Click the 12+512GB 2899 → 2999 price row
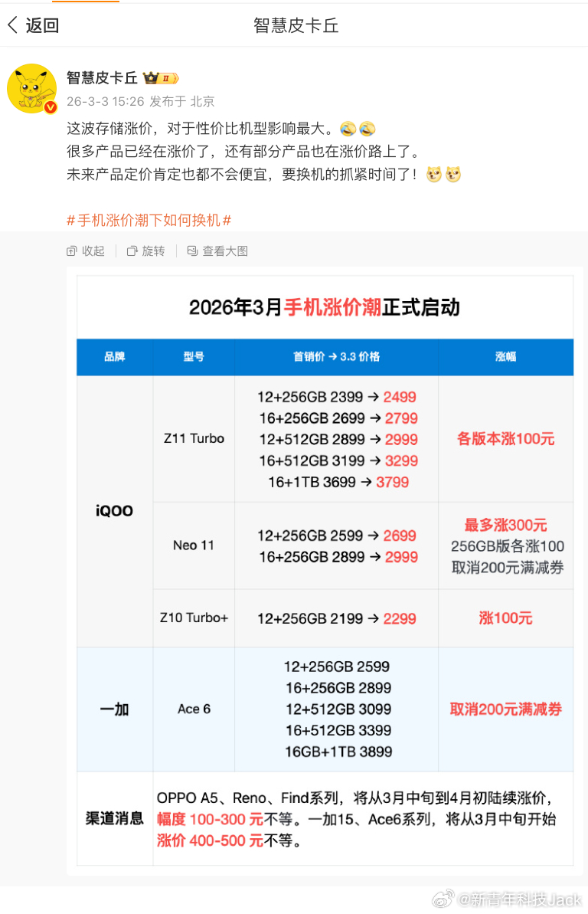This screenshot has width=588, height=914. tap(338, 440)
